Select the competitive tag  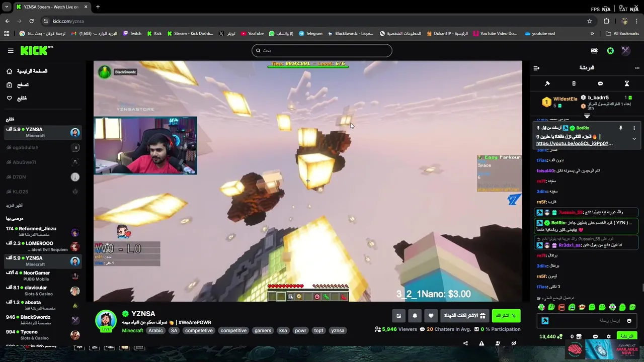click(x=233, y=330)
